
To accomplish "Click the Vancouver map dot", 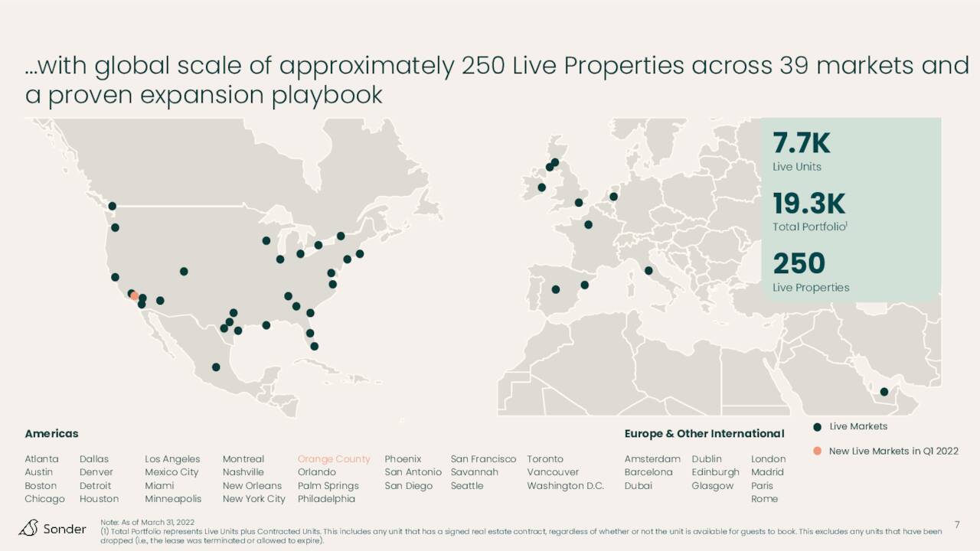I will [x=113, y=206].
